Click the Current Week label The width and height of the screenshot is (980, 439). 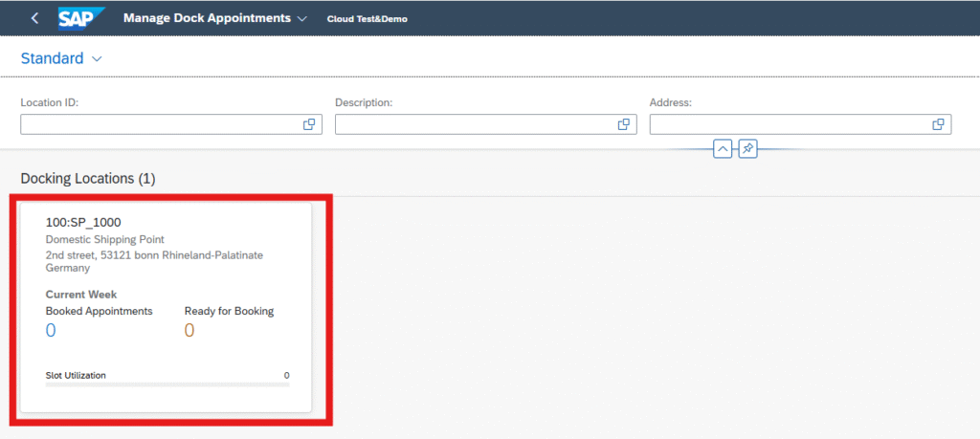point(81,295)
